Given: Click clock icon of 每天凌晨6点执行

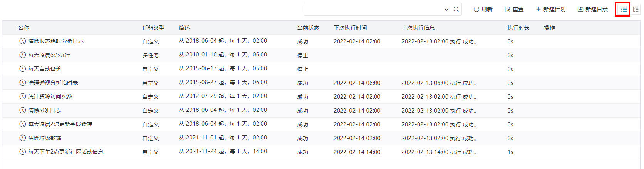Looking at the screenshot, I should (x=23, y=55).
